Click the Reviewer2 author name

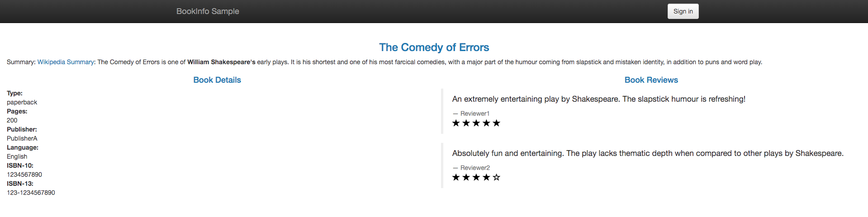tap(475, 168)
